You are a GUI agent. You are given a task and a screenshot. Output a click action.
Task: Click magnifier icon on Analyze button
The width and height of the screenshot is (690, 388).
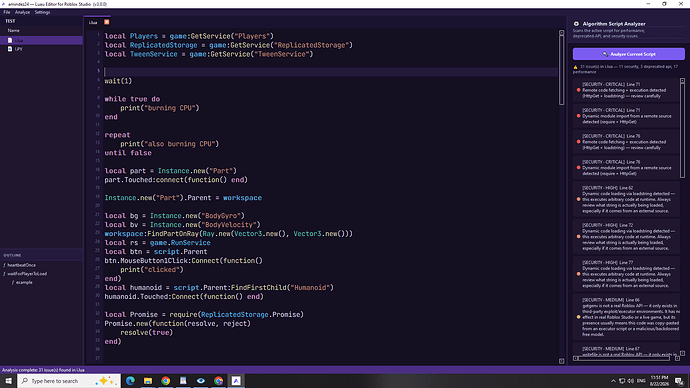pos(605,54)
